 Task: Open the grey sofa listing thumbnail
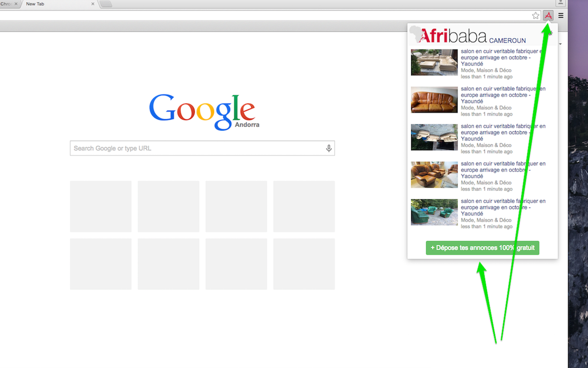(434, 137)
